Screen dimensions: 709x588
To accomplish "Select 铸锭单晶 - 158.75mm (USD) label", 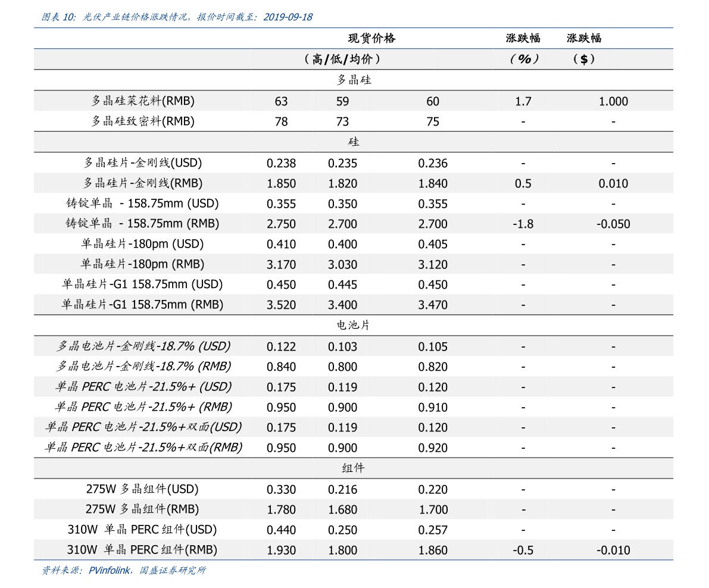I will [x=142, y=204].
